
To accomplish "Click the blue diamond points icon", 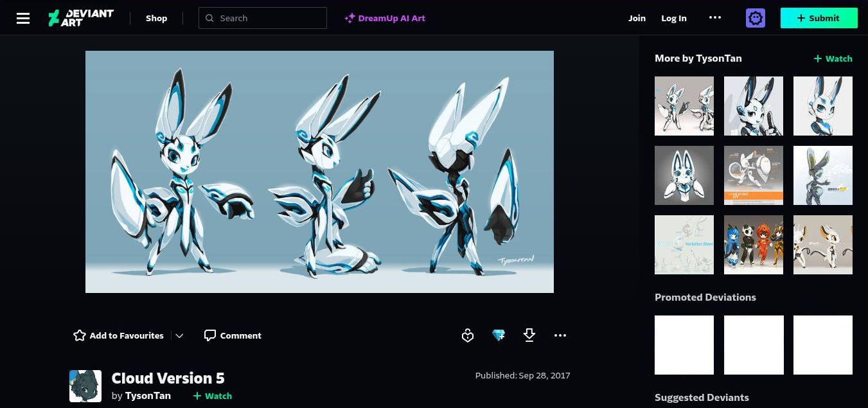I will click(499, 335).
